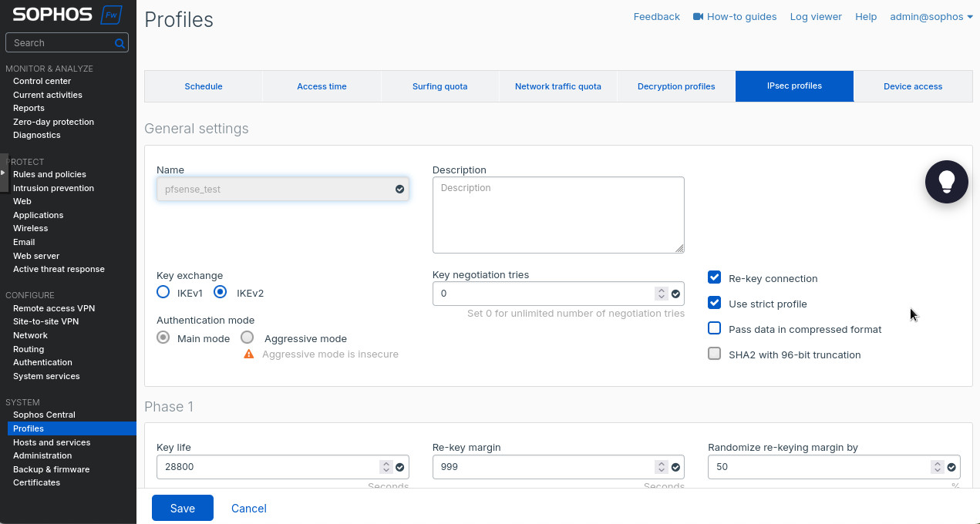This screenshot has height=524, width=980.
Task: Click the How-to guides video camera icon
Action: pyautogui.click(x=698, y=16)
